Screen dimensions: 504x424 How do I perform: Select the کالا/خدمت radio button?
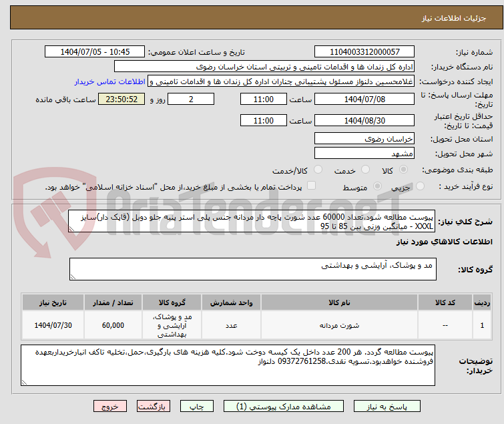click(318, 170)
